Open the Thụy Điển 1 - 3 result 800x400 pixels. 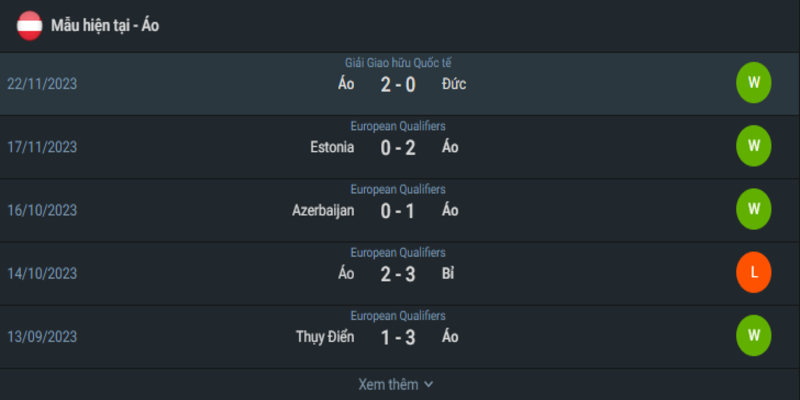[398, 338]
